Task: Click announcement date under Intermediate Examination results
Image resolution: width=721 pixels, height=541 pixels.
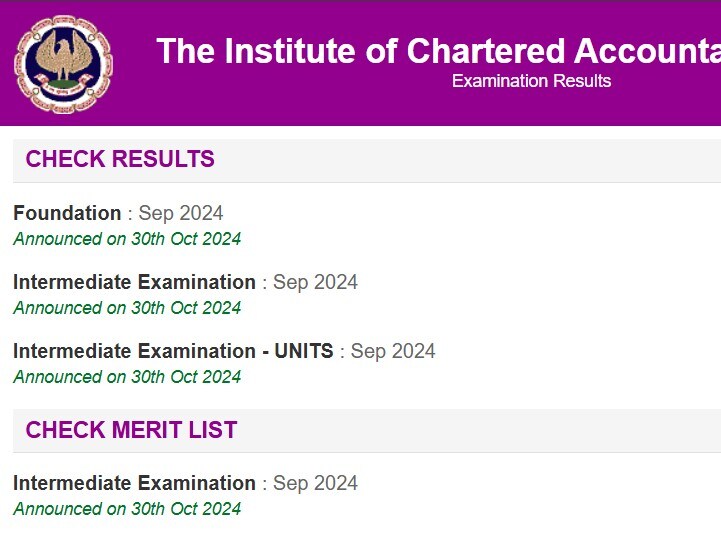Action: [x=127, y=308]
